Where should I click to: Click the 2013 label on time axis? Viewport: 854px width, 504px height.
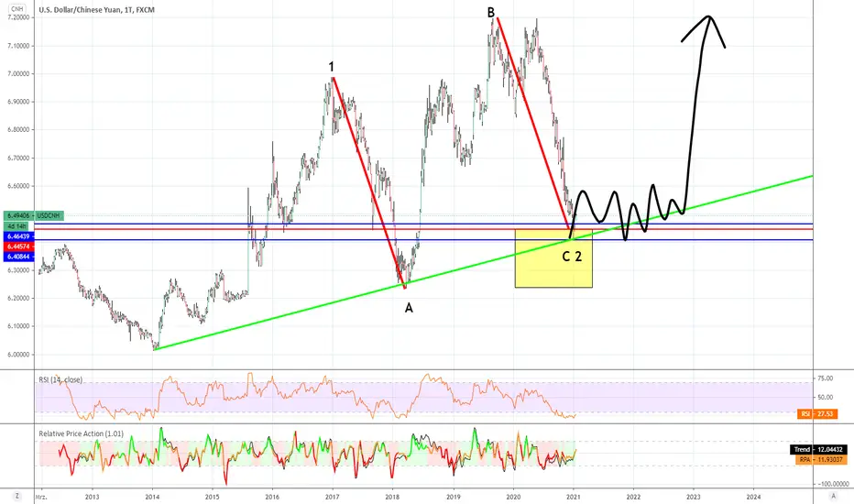tap(92, 497)
